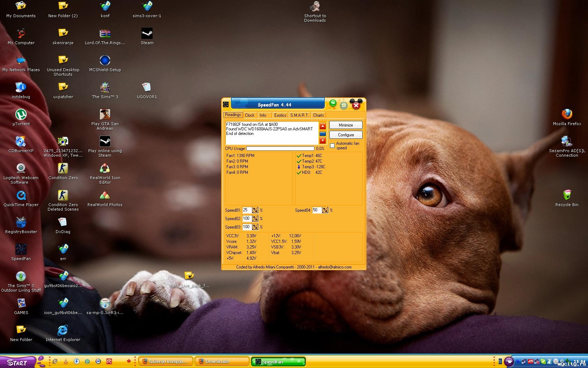
Task: Select the Readings tab
Action: click(x=233, y=115)
